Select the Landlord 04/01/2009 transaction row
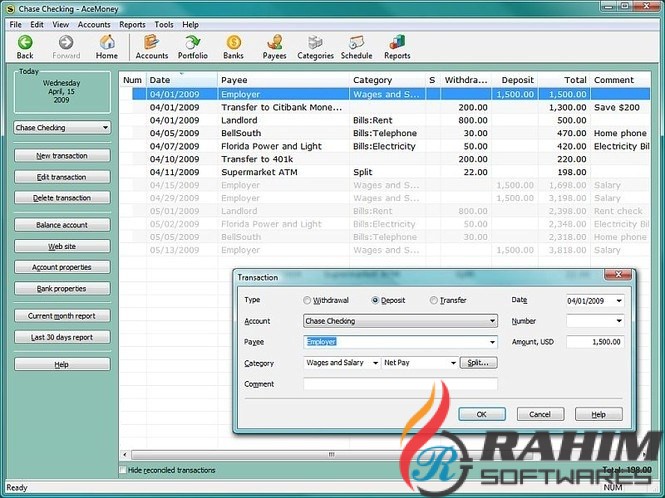The height and width of the screenshot is (498, 665). [385, 120]
